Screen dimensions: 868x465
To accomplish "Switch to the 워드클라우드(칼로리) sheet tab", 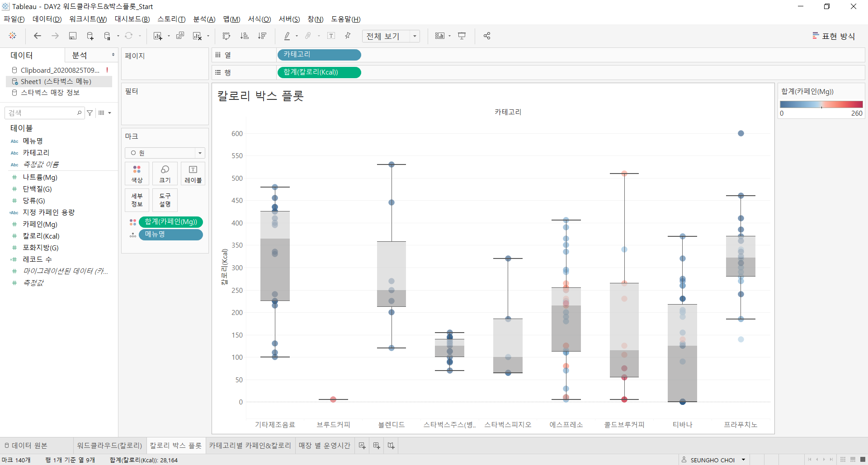I will click(x=109, y=446).
